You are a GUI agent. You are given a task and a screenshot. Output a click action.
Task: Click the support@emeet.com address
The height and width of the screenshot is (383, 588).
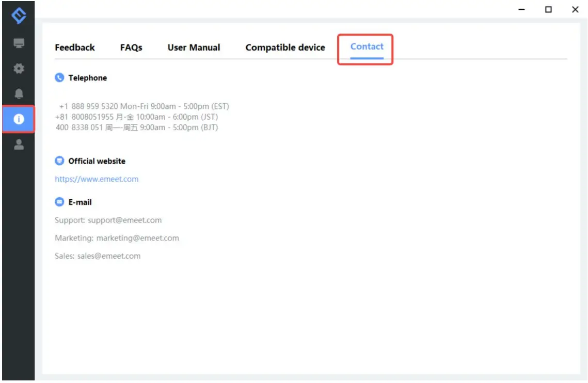124,220
